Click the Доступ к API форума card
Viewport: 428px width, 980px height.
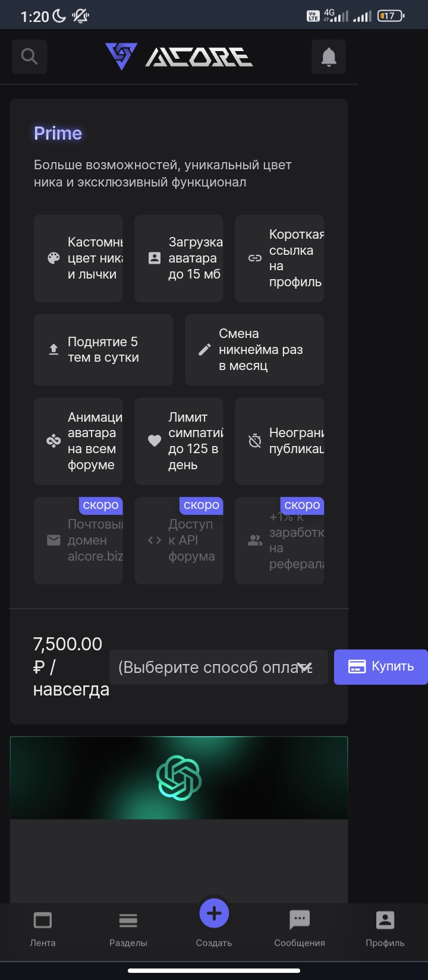[x=179, y=540]
